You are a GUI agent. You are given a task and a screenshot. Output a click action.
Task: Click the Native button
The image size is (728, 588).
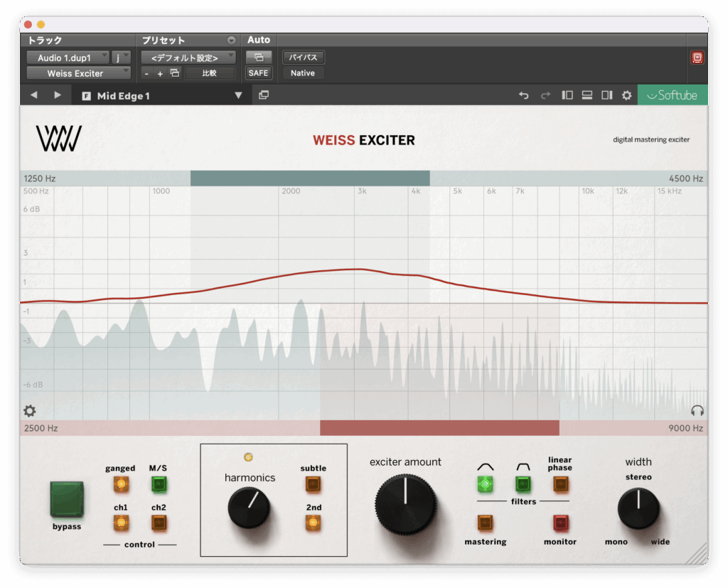coord(303,73)
